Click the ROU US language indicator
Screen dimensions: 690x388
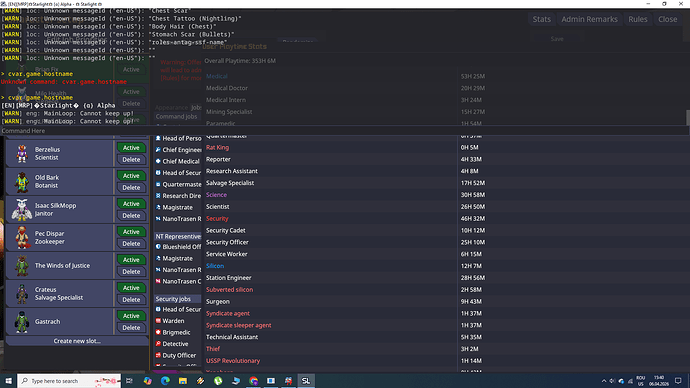pos(641,381)
